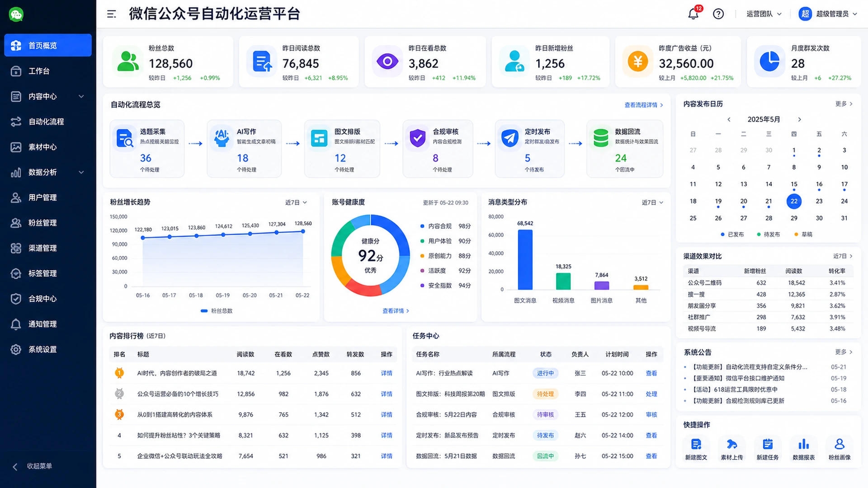Click the 选题采集 search document icon
Screen dimensions: 868x488
click(125, 138)
